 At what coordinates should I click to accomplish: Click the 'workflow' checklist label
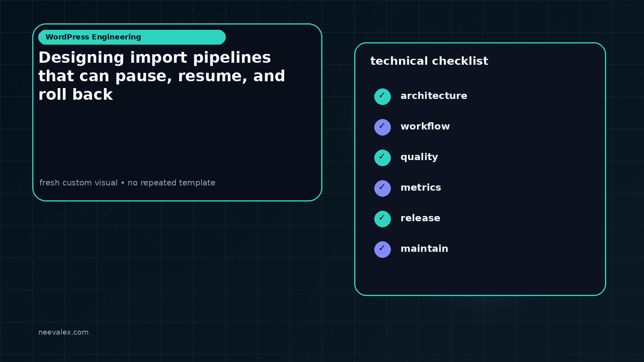425,126
